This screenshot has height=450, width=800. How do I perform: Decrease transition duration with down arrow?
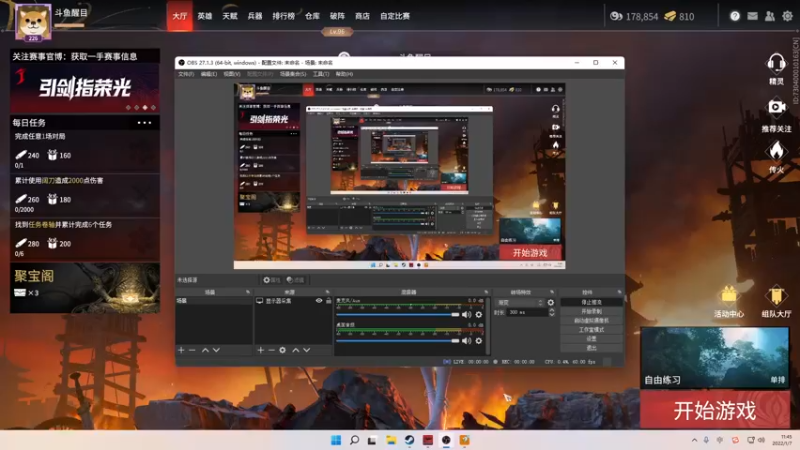tap(552, 314)
